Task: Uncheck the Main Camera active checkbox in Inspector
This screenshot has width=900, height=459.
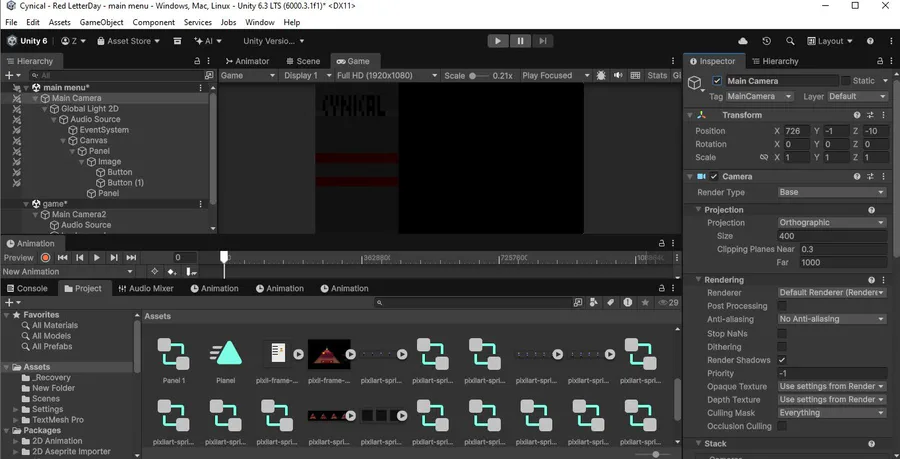Action: (x=716, y=81)
